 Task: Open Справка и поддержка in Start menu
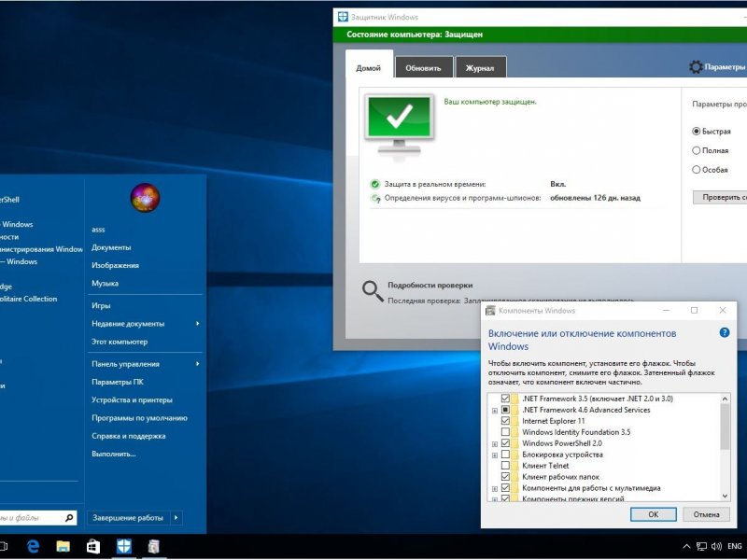(129, 436)
